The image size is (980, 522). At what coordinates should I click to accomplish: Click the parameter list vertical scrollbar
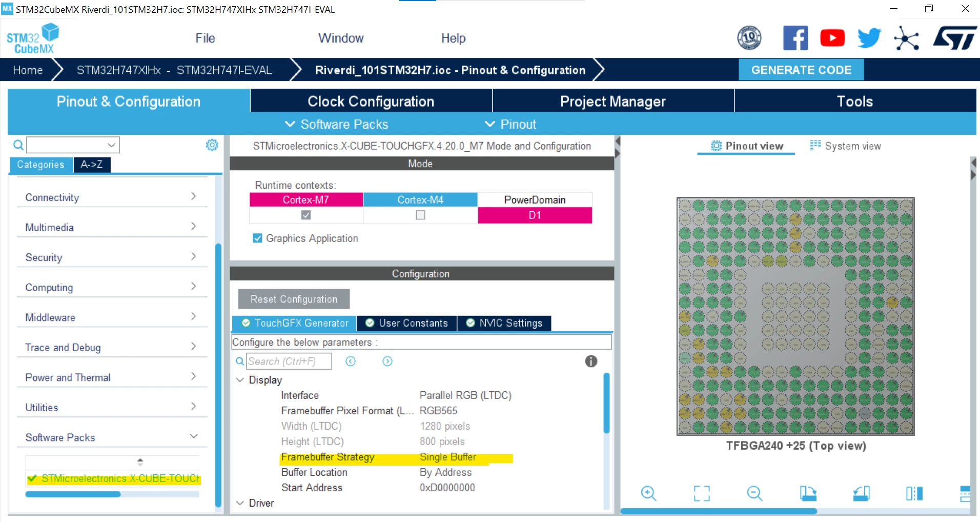(x=606, y=404)
